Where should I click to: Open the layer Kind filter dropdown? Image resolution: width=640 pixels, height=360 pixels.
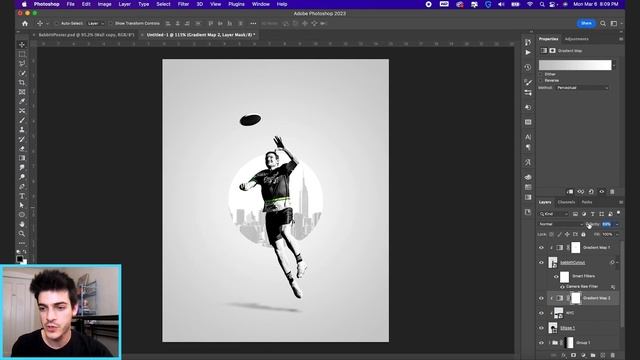click(x=554, y=214)
